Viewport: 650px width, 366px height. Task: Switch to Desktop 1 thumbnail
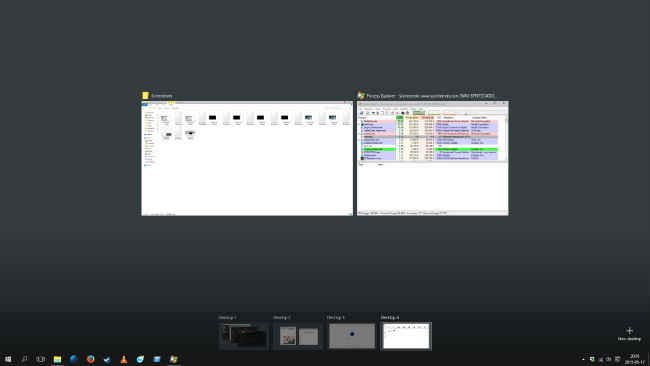tap(244, 336)
